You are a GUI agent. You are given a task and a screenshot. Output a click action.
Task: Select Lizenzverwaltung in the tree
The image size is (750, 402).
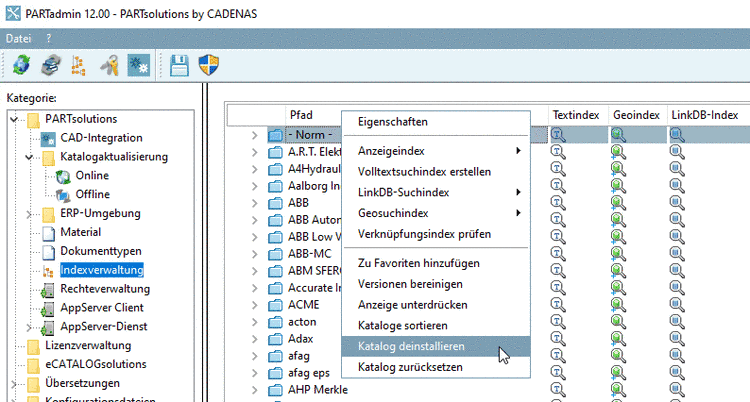click(x=88, y=346)
